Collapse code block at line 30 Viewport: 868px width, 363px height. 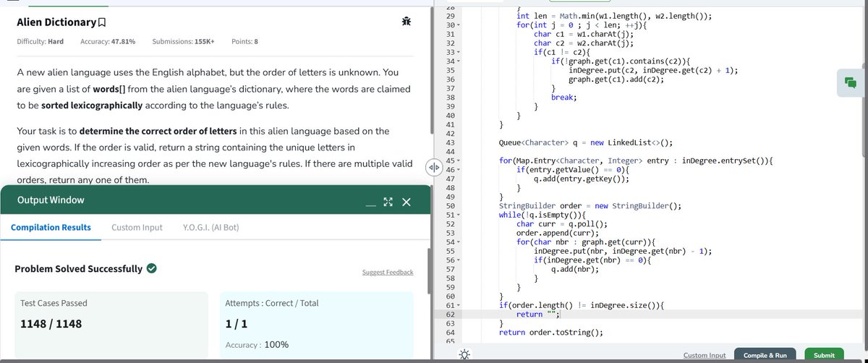[x=458, y=26]
